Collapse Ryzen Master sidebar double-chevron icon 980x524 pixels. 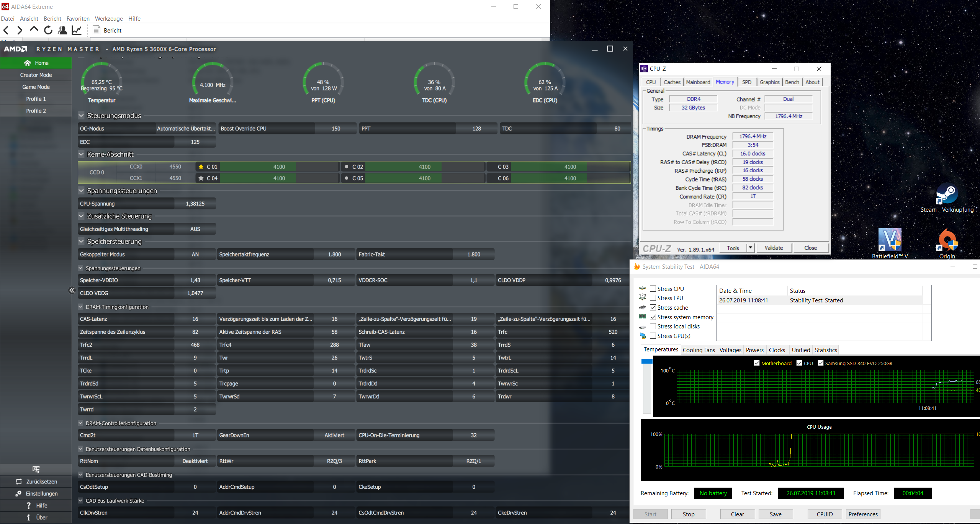tap(72, 291)
